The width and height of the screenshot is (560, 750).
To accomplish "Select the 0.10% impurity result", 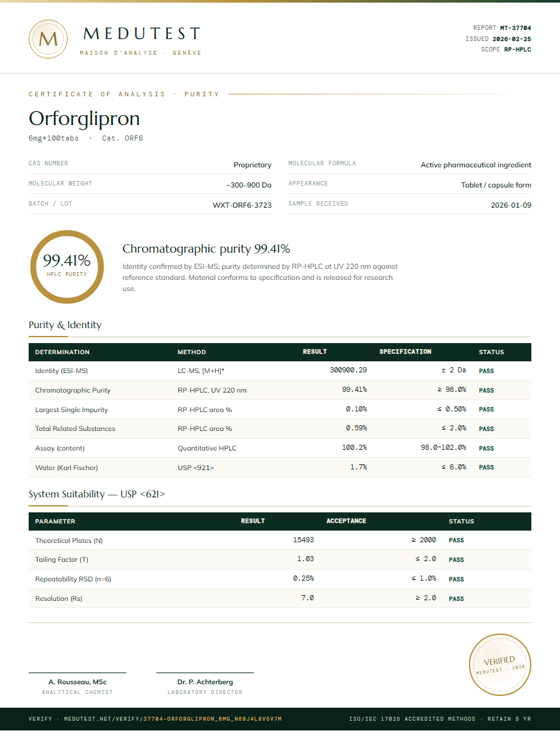I will 356,410.
